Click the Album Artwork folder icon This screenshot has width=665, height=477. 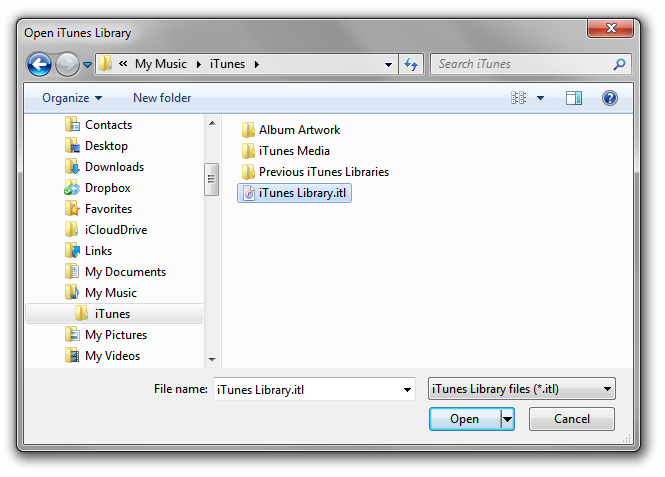pos(249,130)
